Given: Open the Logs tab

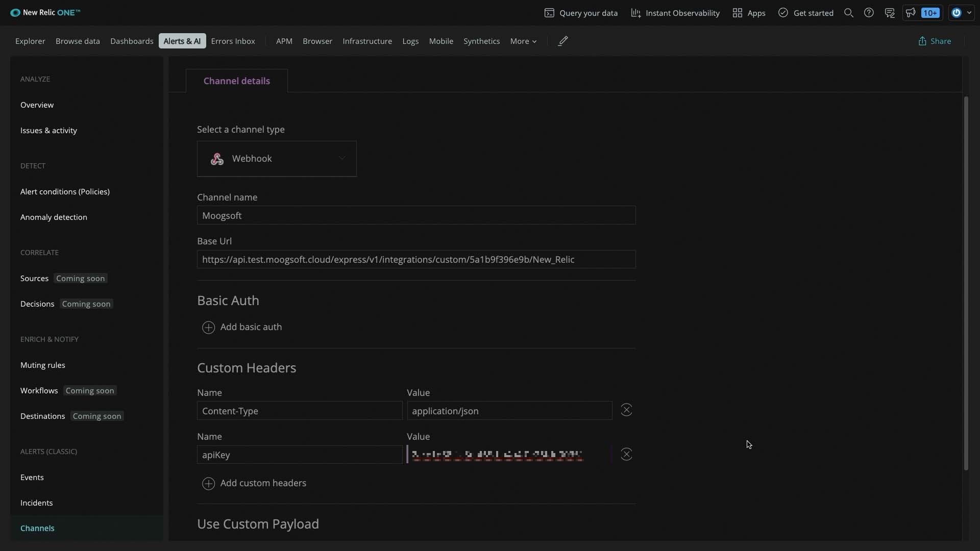Looking at the screenshot, I should (410, 41).
